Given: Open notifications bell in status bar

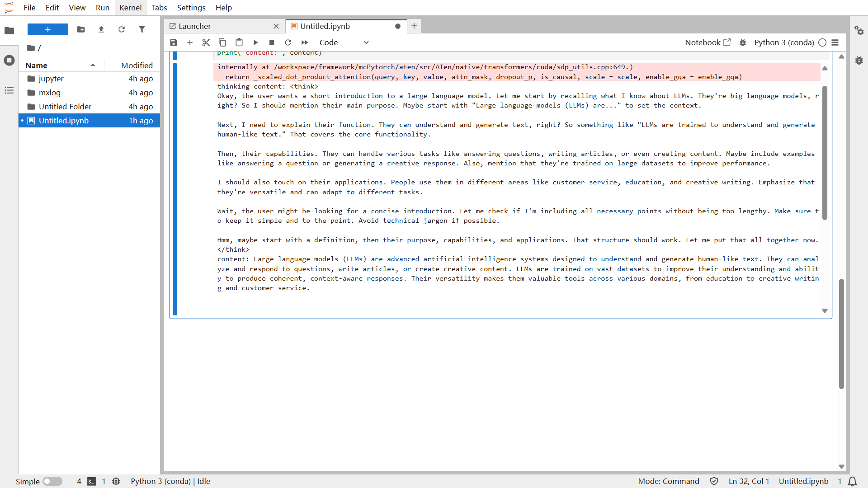Looking at the screenshot, I should point(852,481).
